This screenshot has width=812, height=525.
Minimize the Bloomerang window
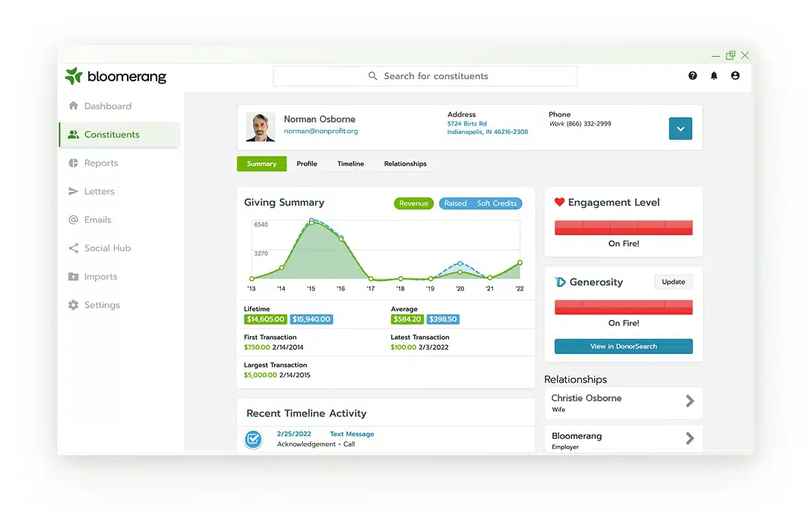coord(715,56)
